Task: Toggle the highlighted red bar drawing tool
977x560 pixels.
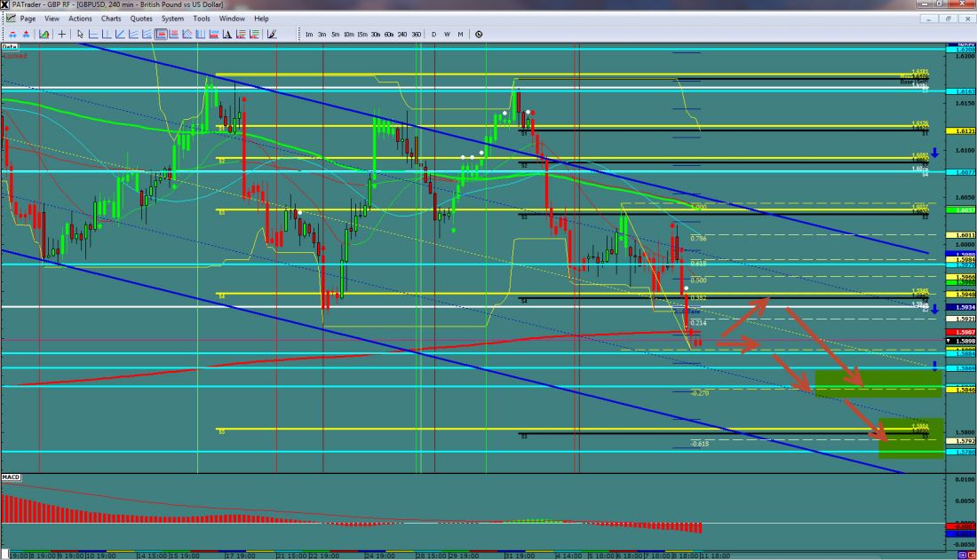Action: (x=161, y=35)
